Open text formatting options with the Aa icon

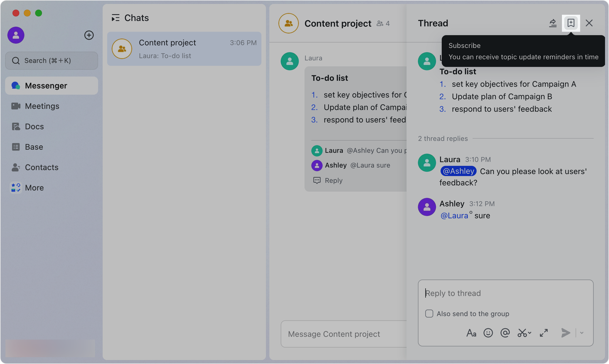(x=471, y=333)
